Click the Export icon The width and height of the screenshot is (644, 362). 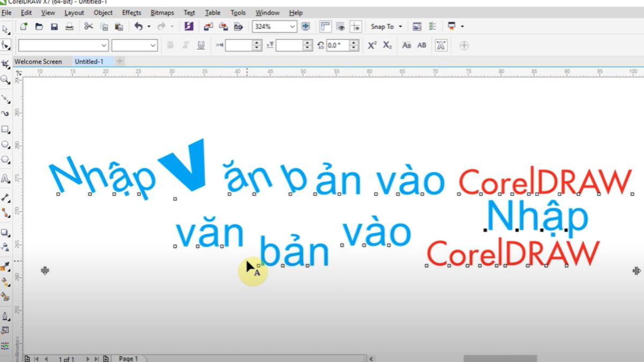tap(224, 26)
